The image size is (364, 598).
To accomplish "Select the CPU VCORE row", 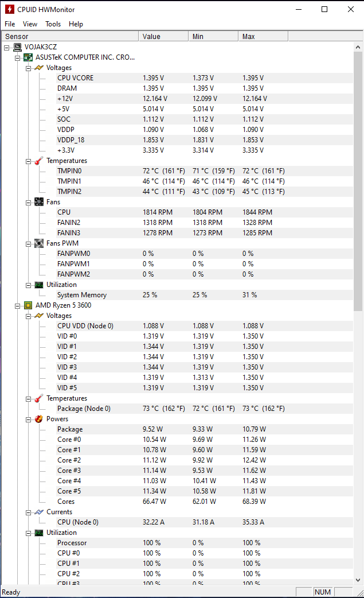I will pos(75,78).
